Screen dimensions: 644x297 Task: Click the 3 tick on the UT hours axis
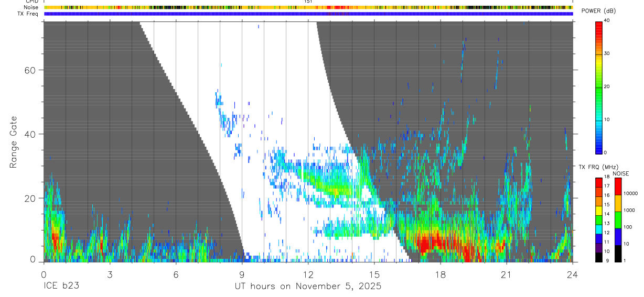110,274
